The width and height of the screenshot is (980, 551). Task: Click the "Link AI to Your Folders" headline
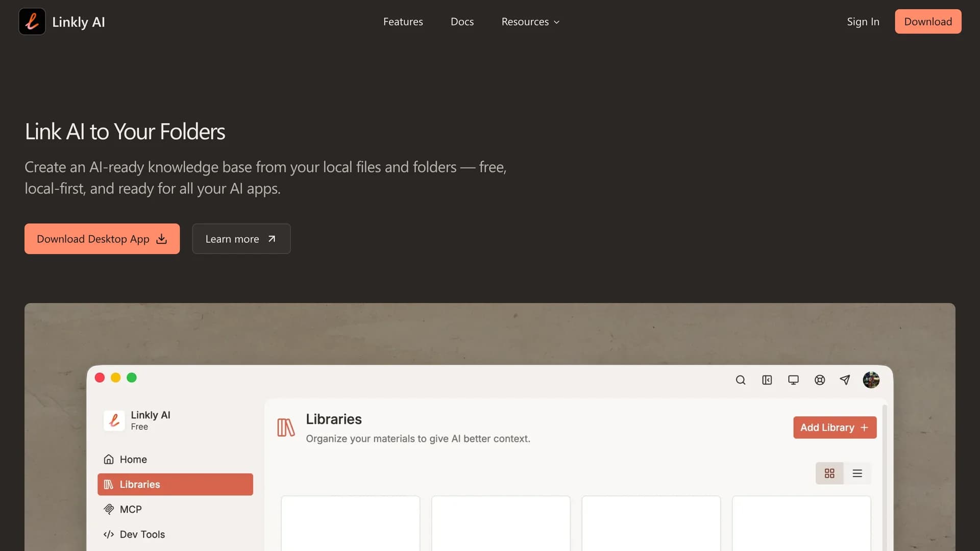[x=125, y=132]
